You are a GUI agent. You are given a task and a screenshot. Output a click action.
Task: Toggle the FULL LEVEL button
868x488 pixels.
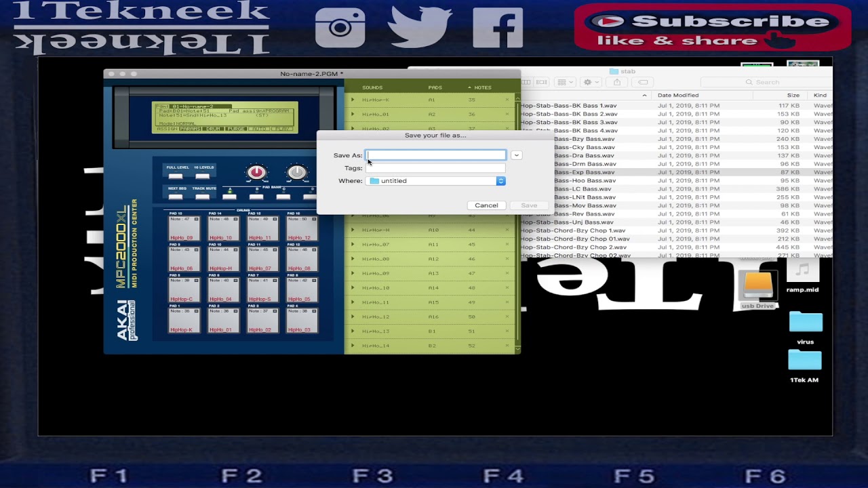point(176,176)
